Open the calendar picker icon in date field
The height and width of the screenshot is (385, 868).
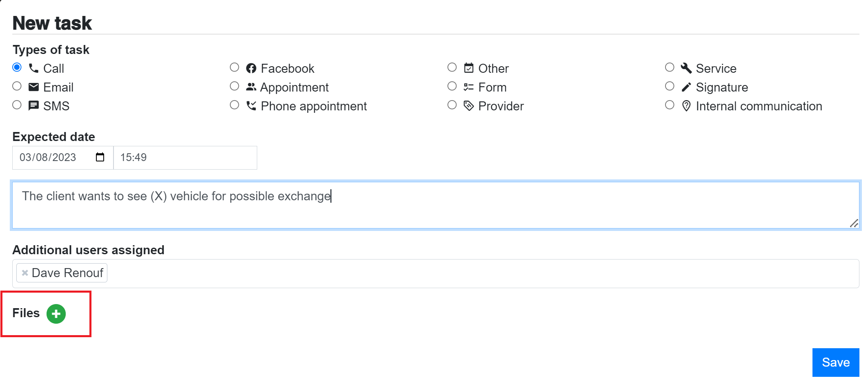(x=100, y=157)
